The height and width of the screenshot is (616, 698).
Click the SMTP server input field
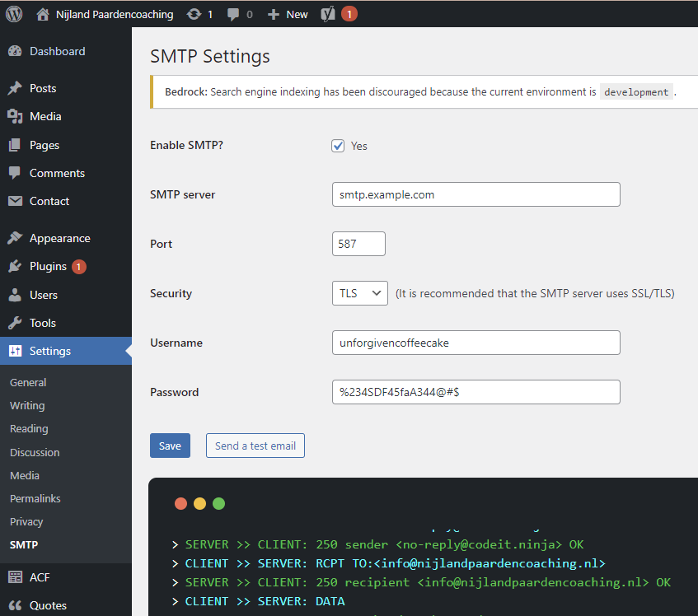click(475, 195)
